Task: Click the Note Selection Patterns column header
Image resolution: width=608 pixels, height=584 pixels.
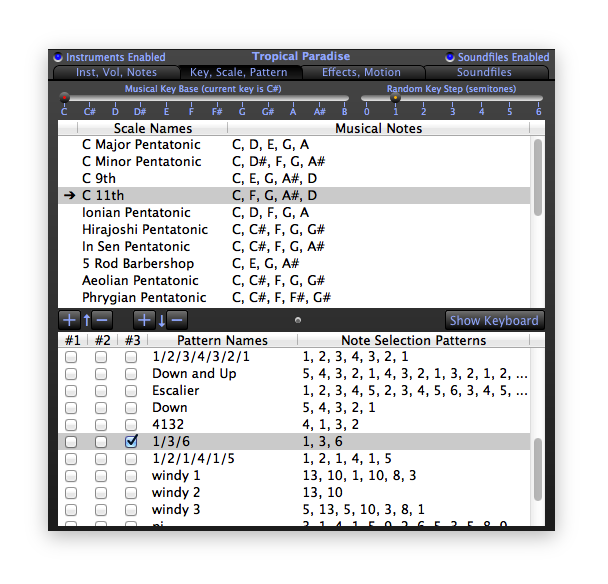Action: 413,340
